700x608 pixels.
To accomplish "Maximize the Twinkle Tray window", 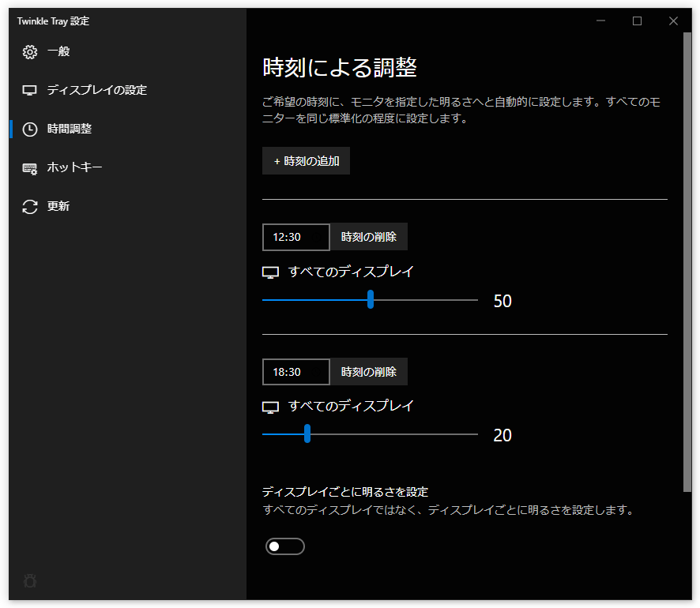I will 637,21.
